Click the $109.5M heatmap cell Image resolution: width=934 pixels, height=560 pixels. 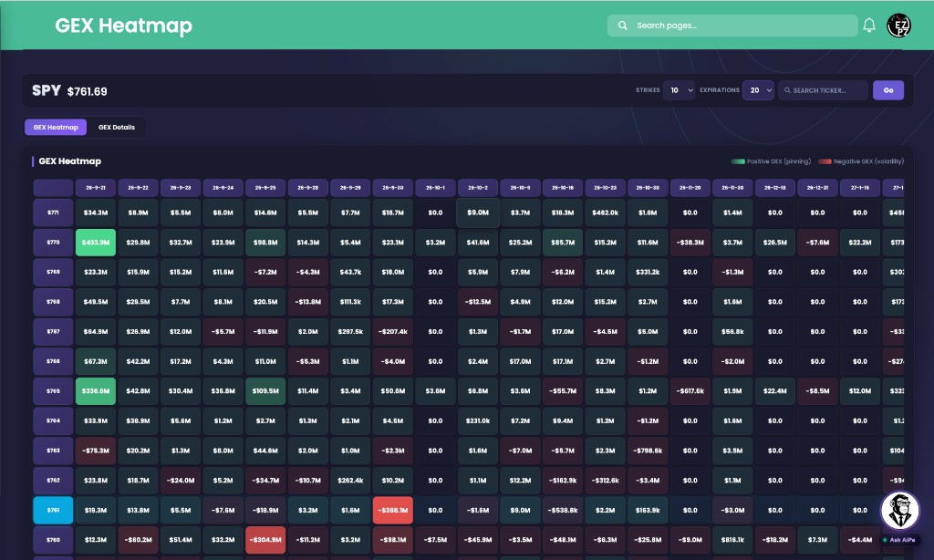(265, 391)
